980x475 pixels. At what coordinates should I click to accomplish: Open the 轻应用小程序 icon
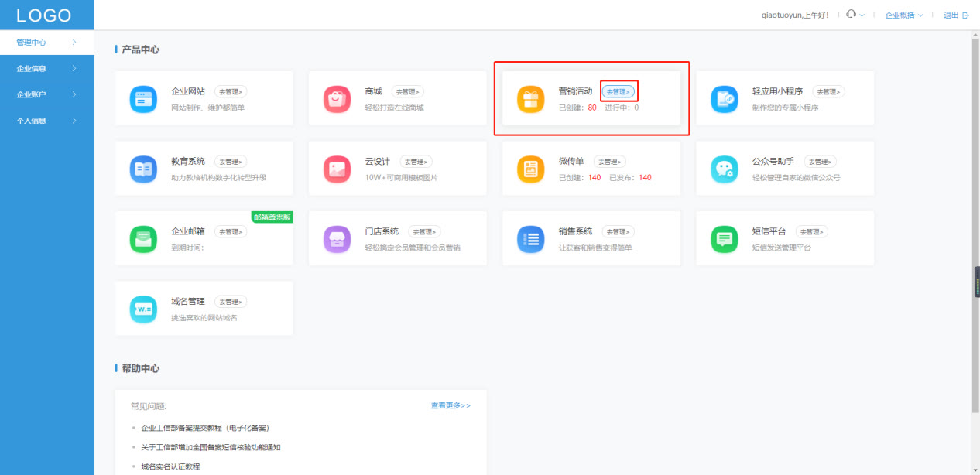(724, 99)
